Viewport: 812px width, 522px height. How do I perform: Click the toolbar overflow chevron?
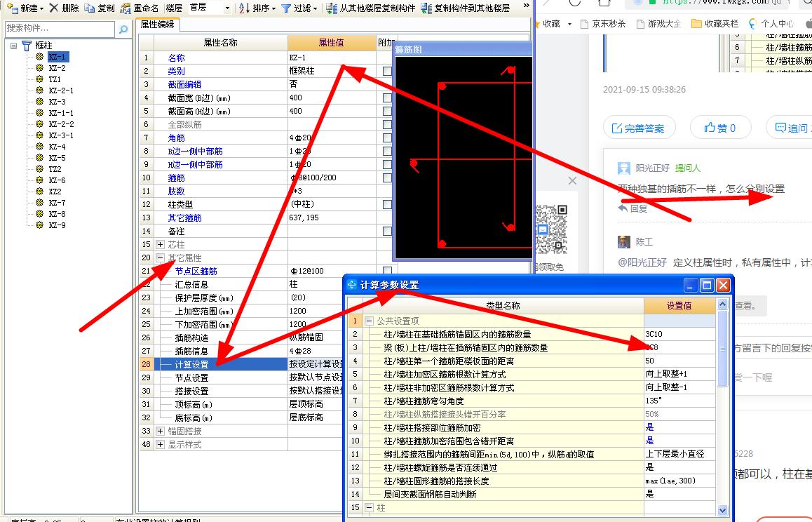(526, 6)
